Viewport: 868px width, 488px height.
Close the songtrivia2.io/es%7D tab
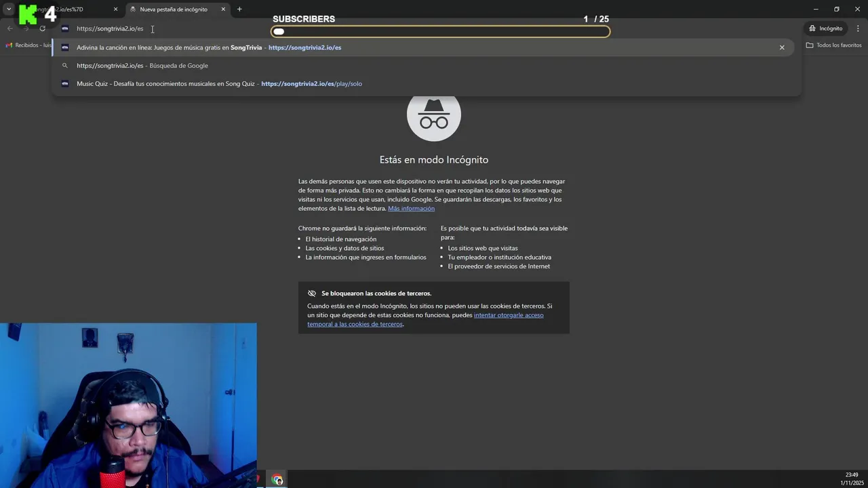[115, 9]
